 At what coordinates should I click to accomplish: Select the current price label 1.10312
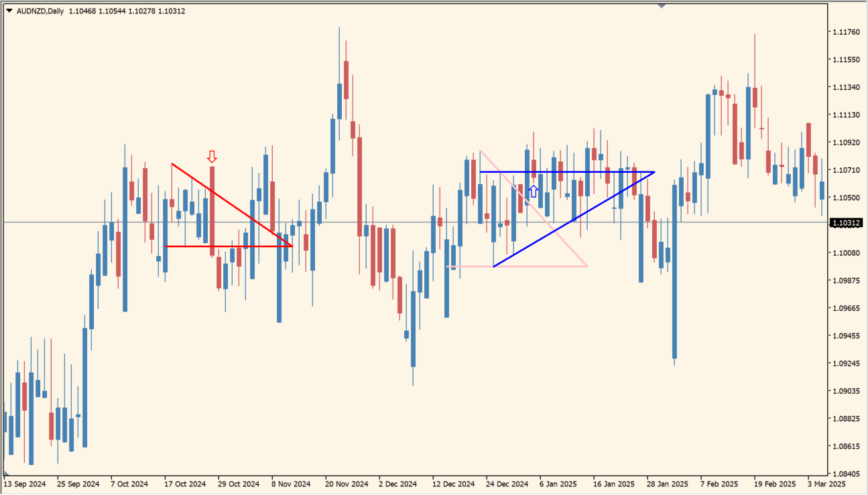[847, 223]
